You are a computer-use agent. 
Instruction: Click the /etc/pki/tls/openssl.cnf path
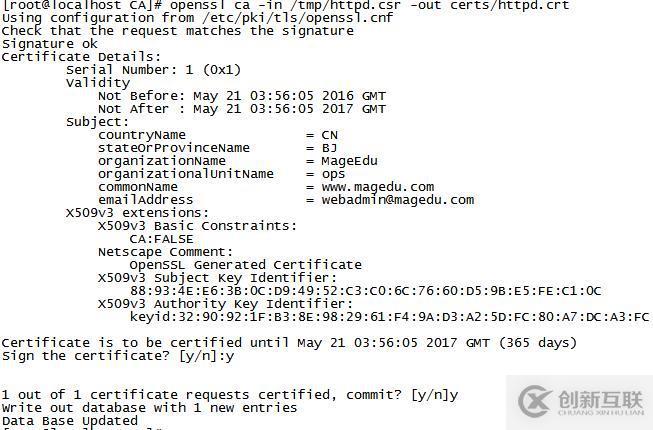298,18
